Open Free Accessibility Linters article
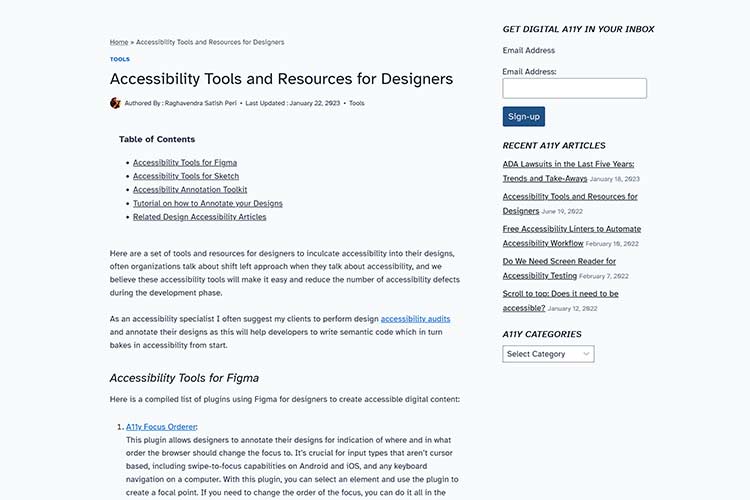Viewport: 750px width, 500px height. [x=571, y=229]
